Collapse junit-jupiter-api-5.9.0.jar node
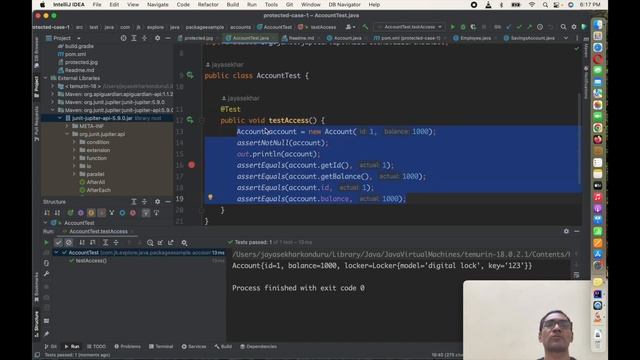 (60, 118)
